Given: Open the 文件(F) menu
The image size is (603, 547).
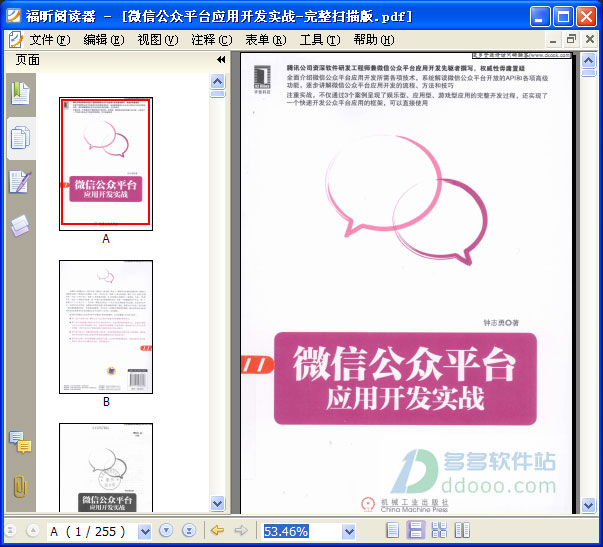Looking at the screenshot, I should tap(50, 40).
